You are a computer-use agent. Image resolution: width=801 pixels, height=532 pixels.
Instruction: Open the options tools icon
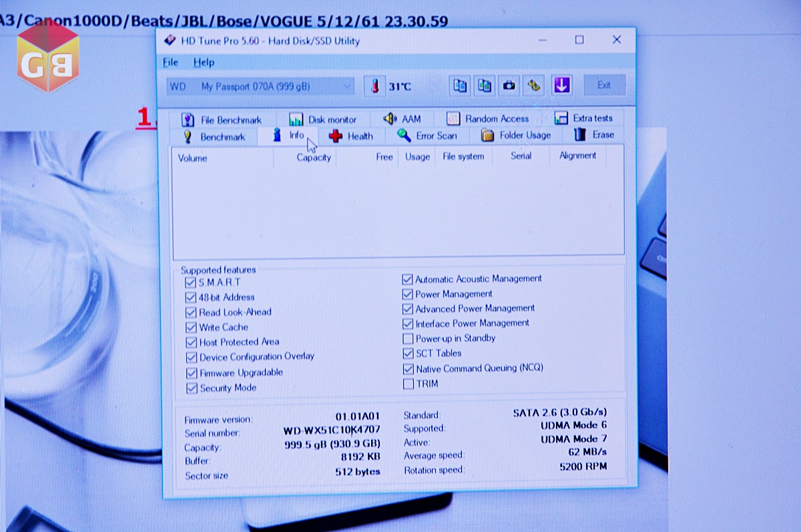pyautogui.click(x=534, y=85)
